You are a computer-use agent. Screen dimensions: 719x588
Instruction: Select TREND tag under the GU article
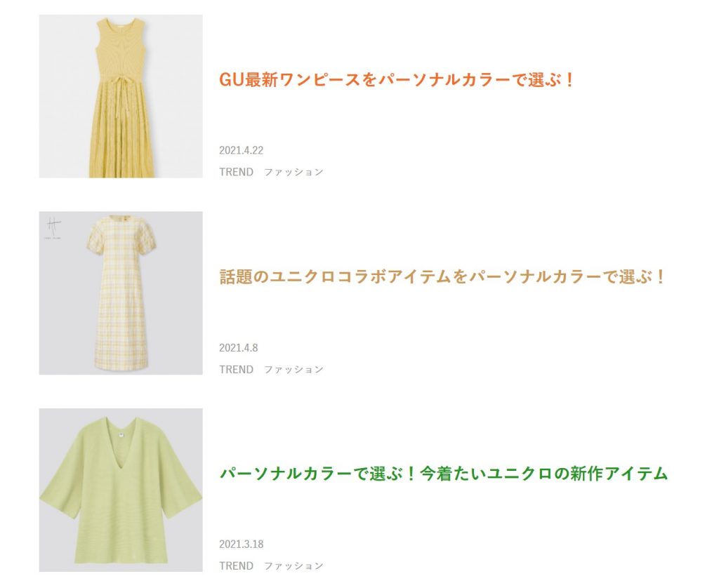pyautogui.click(x=236, y=172)
